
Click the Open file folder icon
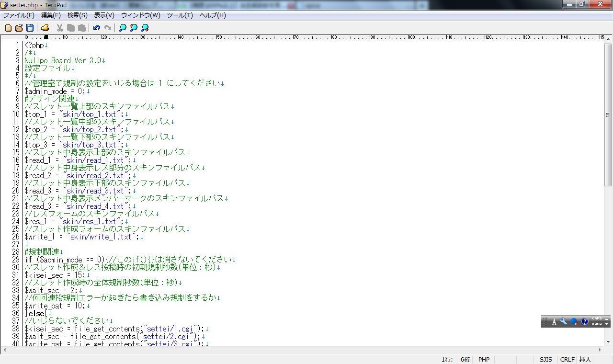(x=19, y=28)
